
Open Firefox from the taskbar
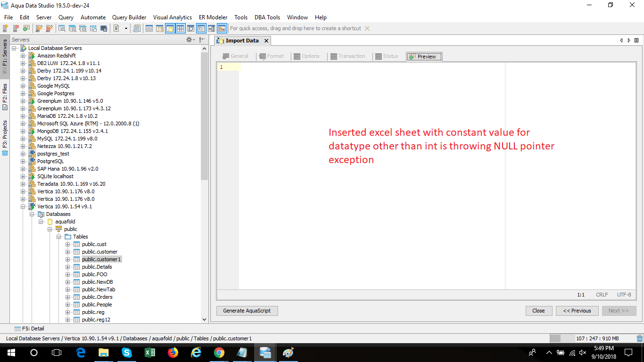click(x=173, y=353)
